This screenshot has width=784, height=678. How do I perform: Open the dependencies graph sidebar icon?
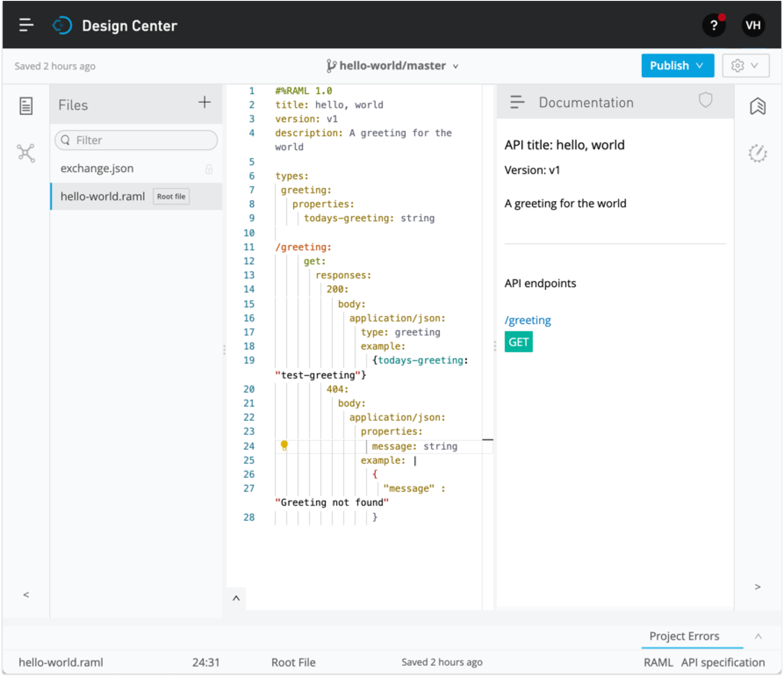click(26, 153)
